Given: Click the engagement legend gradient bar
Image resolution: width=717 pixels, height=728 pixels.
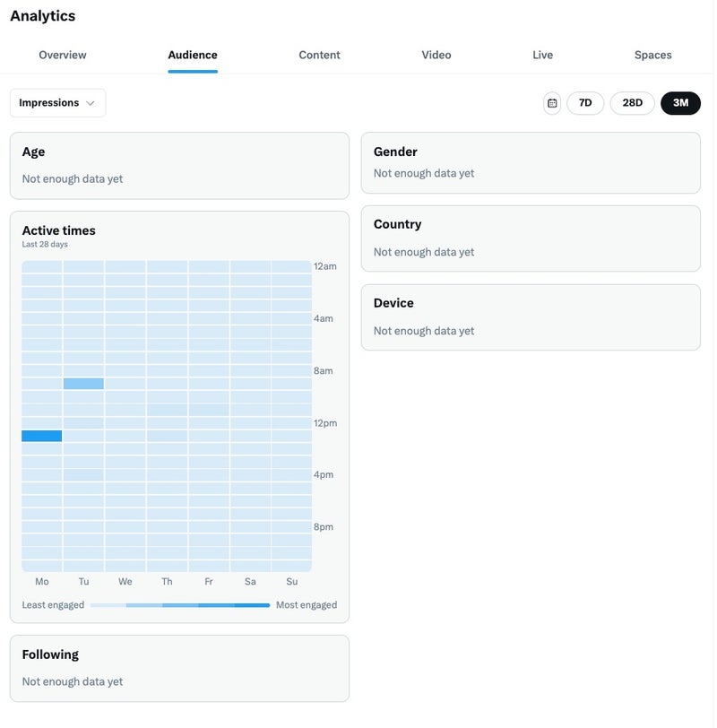Looking at the screenshot, I should [x=179, y=605].
